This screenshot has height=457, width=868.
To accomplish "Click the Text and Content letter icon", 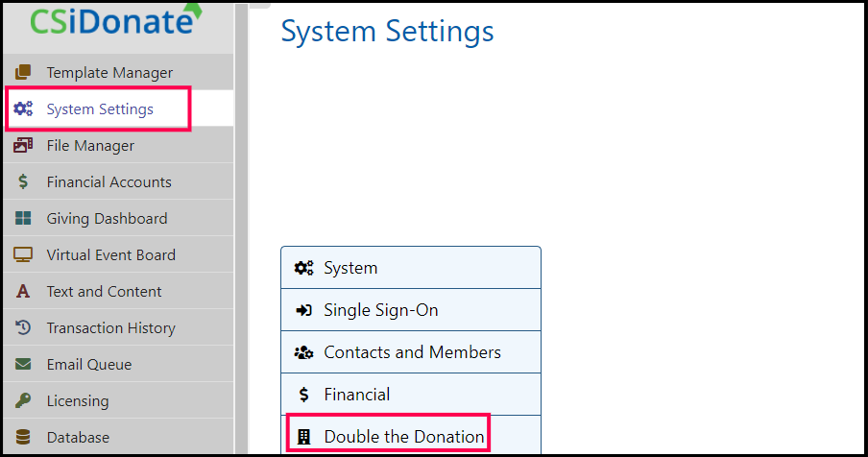I will point(24,292).
